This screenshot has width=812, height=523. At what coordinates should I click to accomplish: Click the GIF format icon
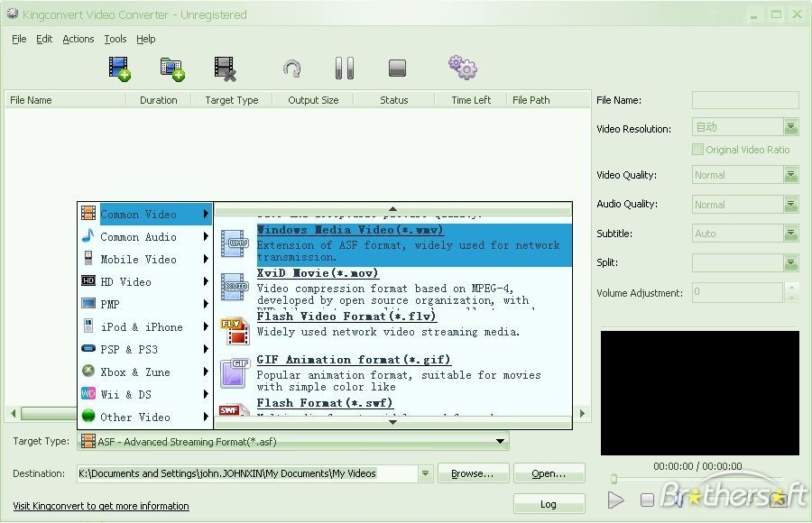coord(235,374)
